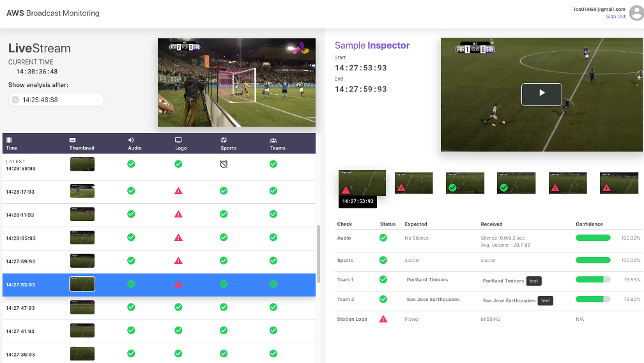This screenshot has height=363, width=644.
Task: Open thumbnail for latest row 14:29:59:93
Action: pos(82,164)
